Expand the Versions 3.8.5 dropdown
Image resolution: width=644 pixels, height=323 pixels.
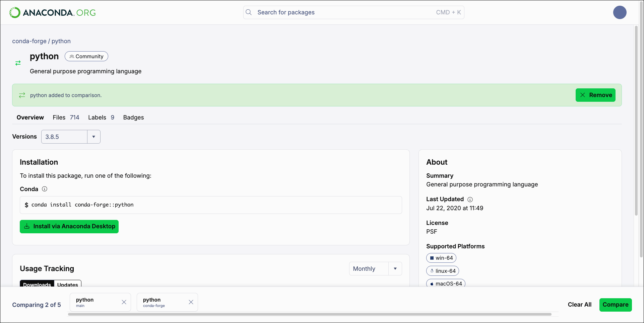[71, 137]
